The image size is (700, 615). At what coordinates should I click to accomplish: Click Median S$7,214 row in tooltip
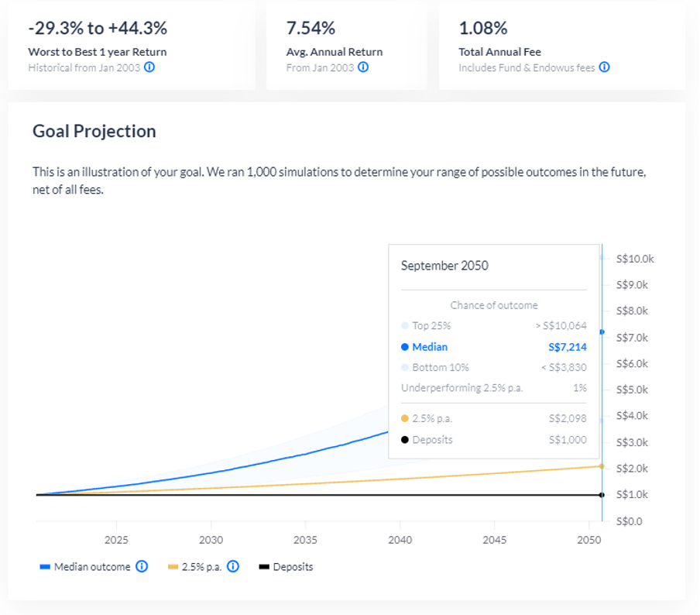pyautogui.click(x=493, y=347)
